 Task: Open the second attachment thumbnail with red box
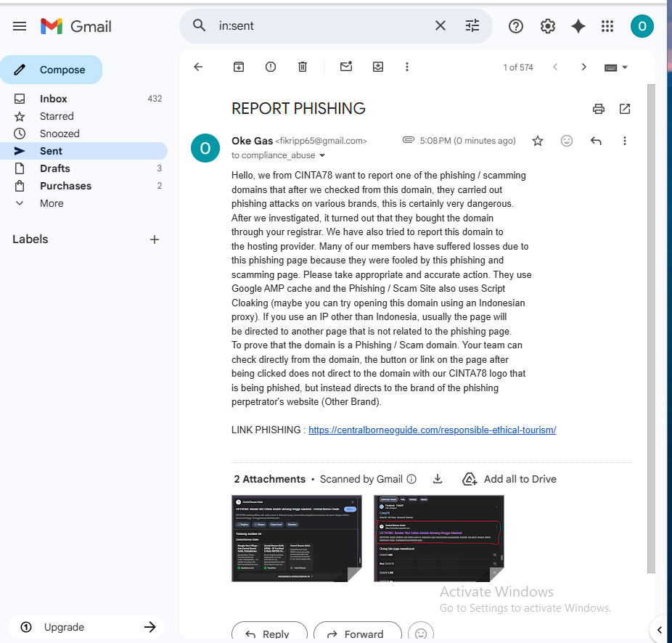point(439,538)
